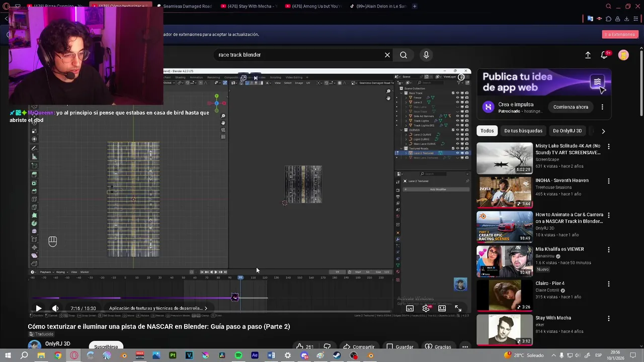Uncheck the Textured Roads collection checkbox

click(453, 148)
